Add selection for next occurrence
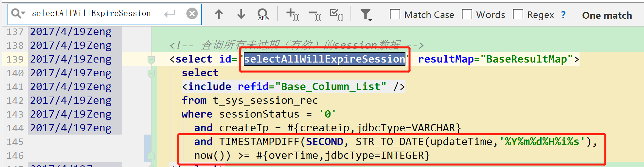The height and width of the screenshot is (167, 644). click(x=293, y=14)
